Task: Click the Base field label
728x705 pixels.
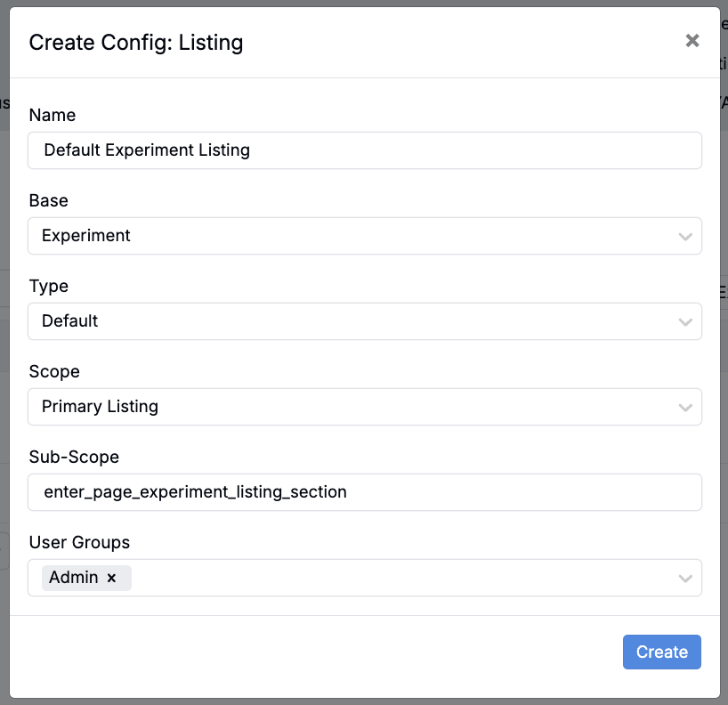Action: [x=49, y=200]
